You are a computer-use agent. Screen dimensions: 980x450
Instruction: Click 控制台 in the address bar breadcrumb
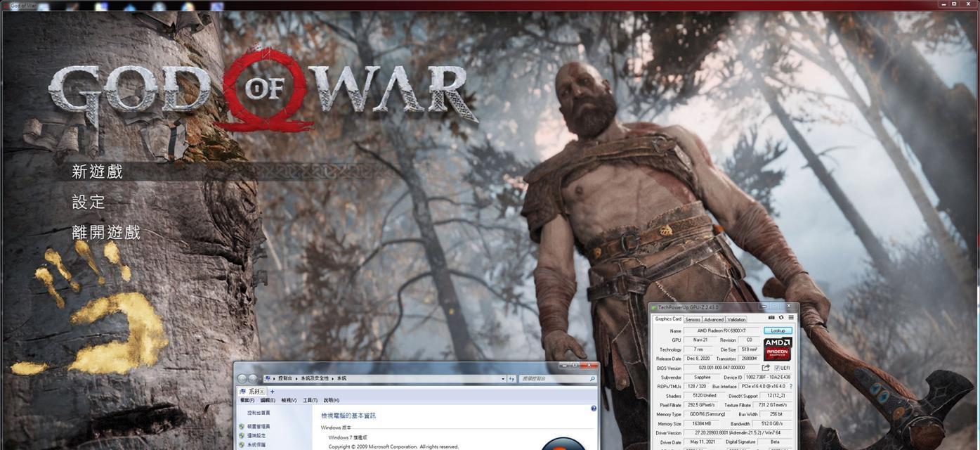point(286,378)
